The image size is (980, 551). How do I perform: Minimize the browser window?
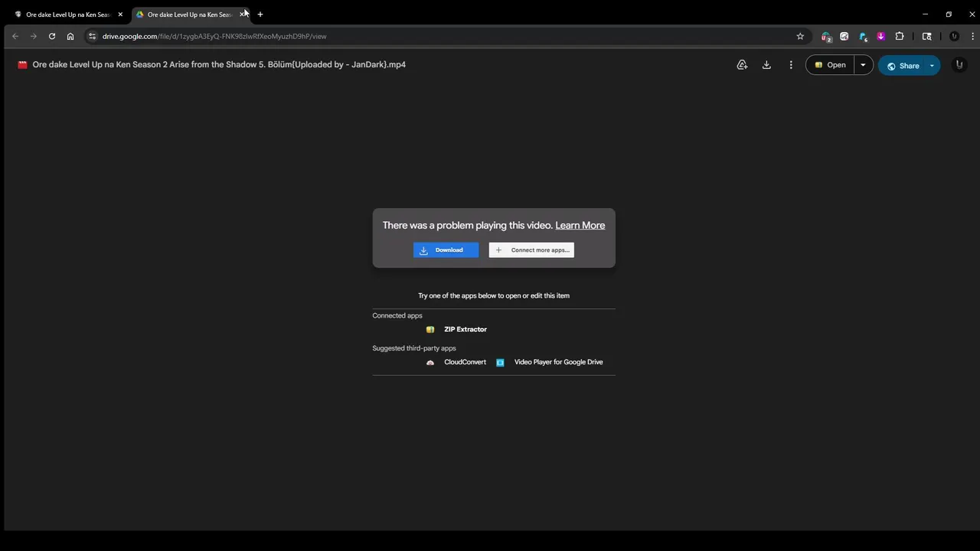coord(925,14)
